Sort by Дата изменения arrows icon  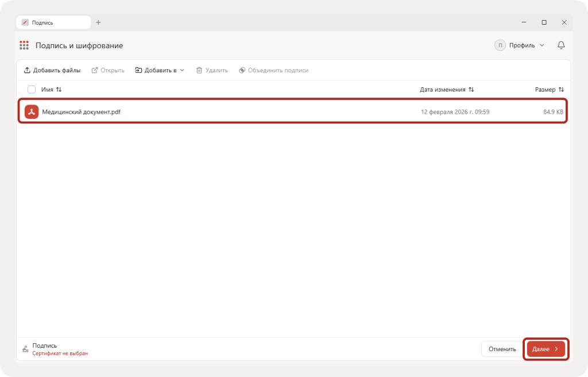(x=471, y=90)
